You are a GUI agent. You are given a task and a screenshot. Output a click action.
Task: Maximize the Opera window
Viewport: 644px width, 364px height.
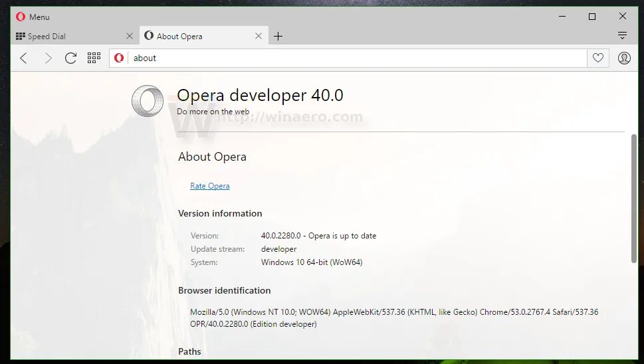592,17
